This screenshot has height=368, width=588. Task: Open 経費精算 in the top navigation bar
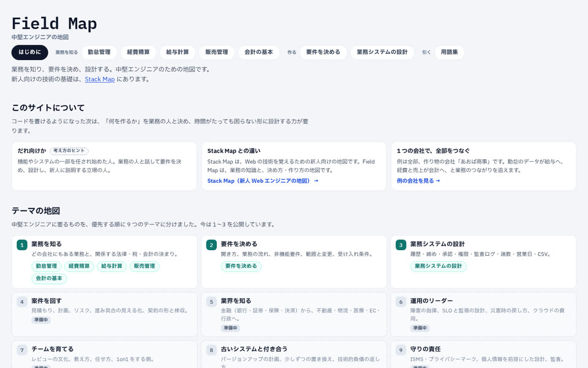(x=138, y=52)
